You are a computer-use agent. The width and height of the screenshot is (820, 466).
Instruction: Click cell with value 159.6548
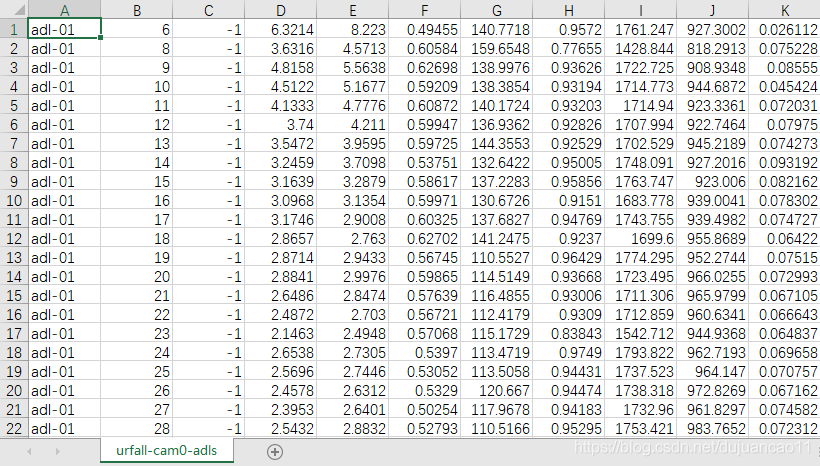[x=496, y=49]
